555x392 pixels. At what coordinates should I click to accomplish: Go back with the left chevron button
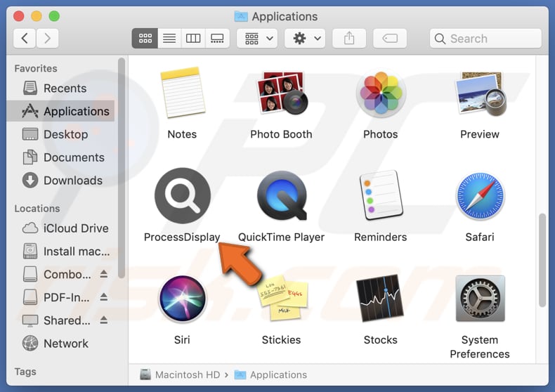point(25,38)
